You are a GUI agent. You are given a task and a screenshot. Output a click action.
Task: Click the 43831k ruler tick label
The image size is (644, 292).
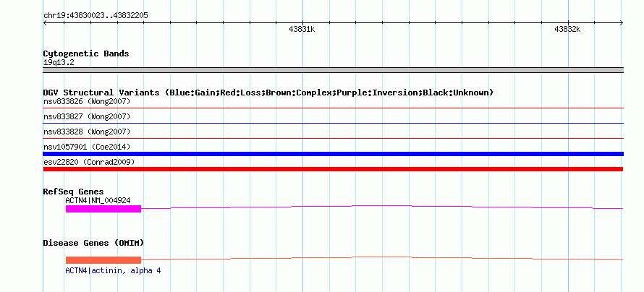[x=302, y=29]
